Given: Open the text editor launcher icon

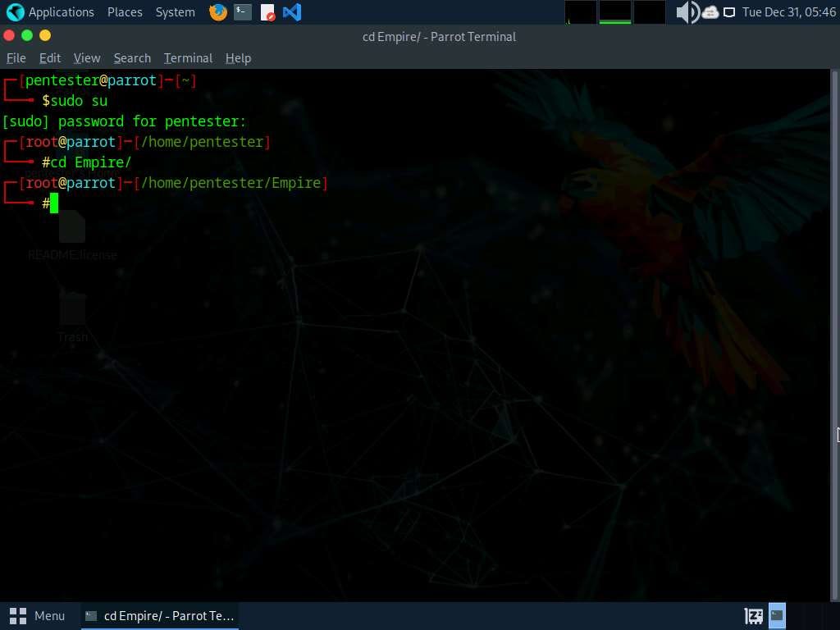Looking at the screenshot, I should pos(267,11).
